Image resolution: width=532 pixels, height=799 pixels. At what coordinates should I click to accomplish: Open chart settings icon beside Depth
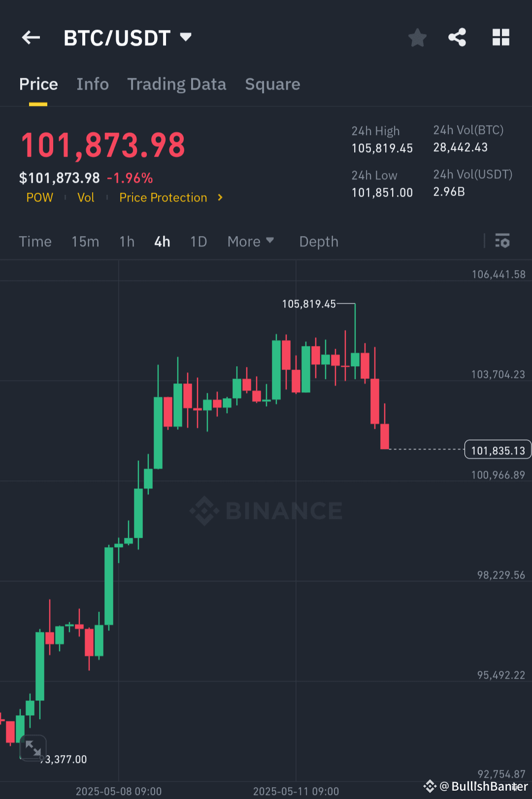pos(502,242)
